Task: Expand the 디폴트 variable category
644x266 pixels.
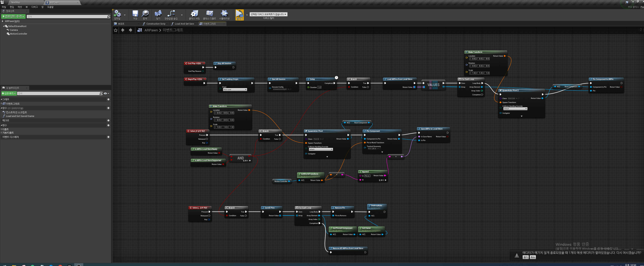Action: [x=2, y=129]
